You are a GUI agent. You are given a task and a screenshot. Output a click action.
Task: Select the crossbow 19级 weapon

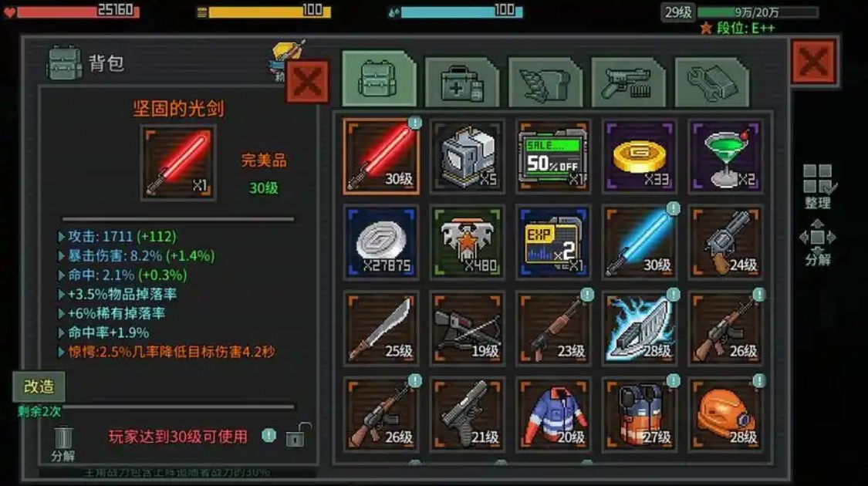pos(468,329)
